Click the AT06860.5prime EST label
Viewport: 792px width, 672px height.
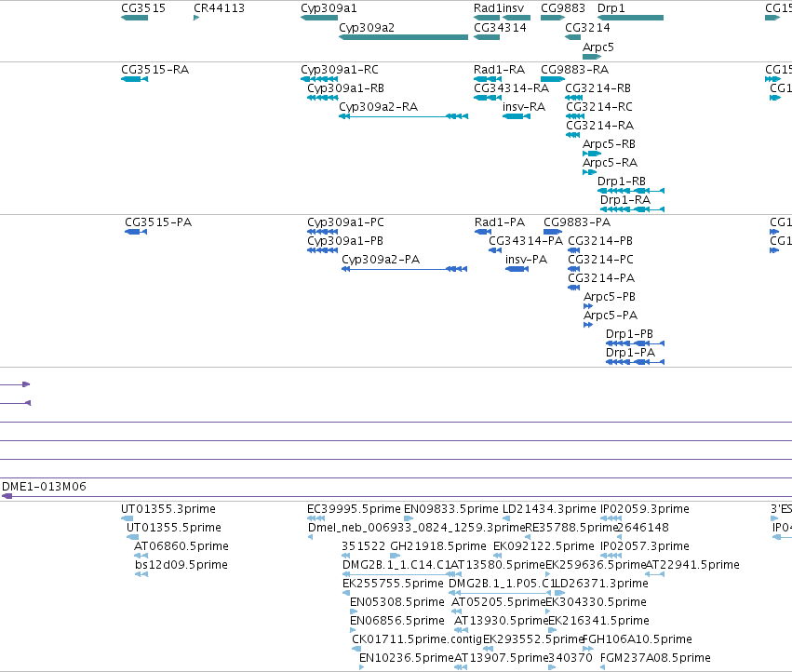181,546
